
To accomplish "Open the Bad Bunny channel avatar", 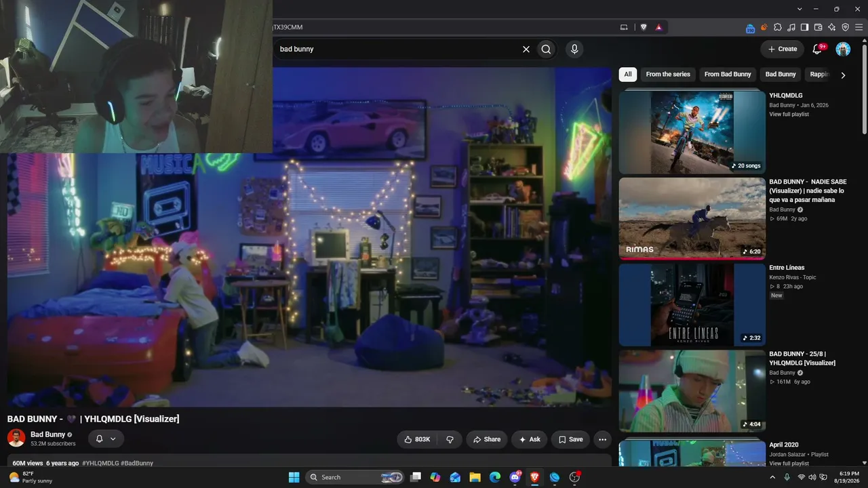I will click(16, 438).
